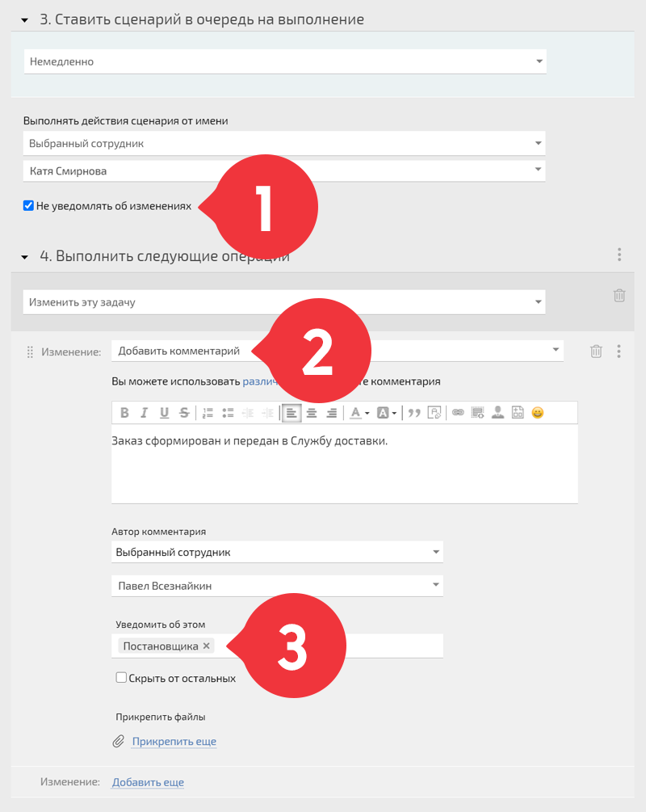Check 'Скрыть от остальных' checkbox

tap(121, 677)
